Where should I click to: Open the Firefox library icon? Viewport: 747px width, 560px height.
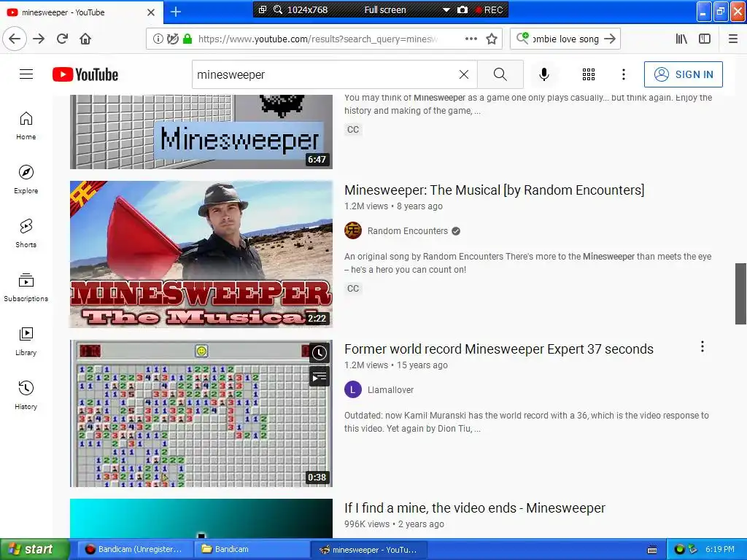681,39
